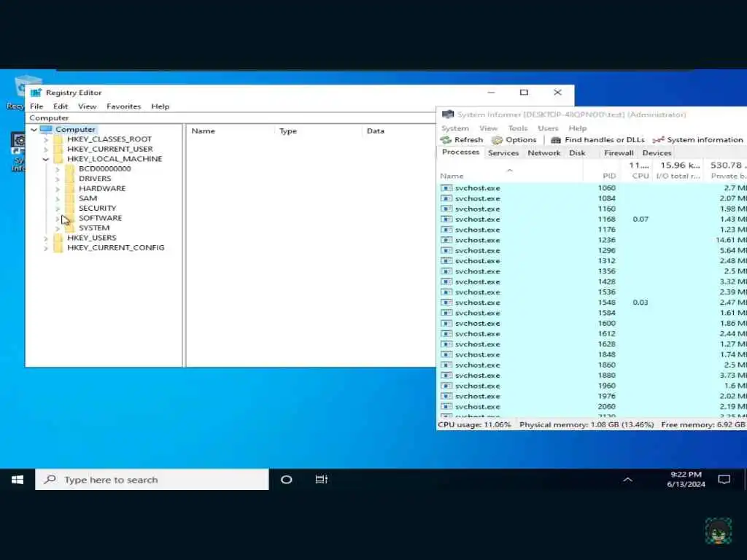Viewport: 747px width, 560px height.
Task: Open the Favorites menu
Action: [x=124, y=106]
